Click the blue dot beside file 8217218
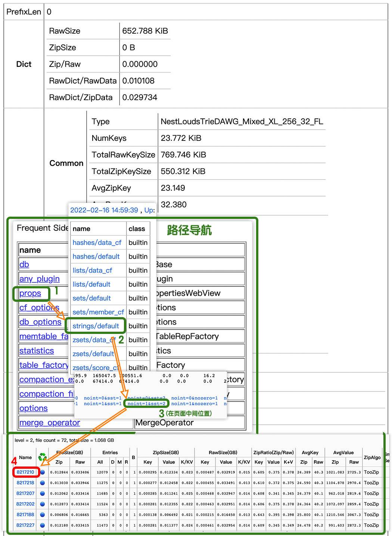Viewport: 392px width, 536px height. click(43, 483)
